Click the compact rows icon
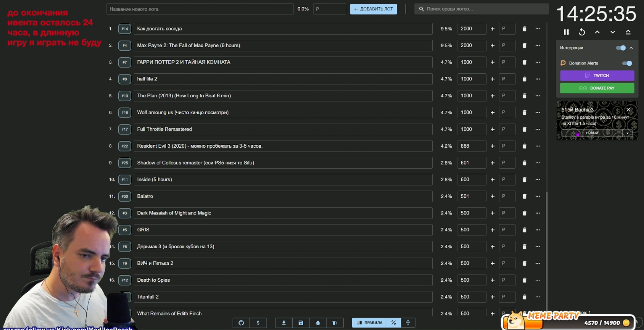Screen dimensions: 644x330 (x=408, y=323)
